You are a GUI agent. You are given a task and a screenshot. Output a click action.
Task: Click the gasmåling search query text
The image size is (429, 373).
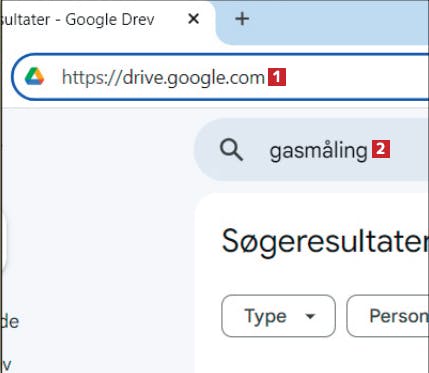[318, 151]
